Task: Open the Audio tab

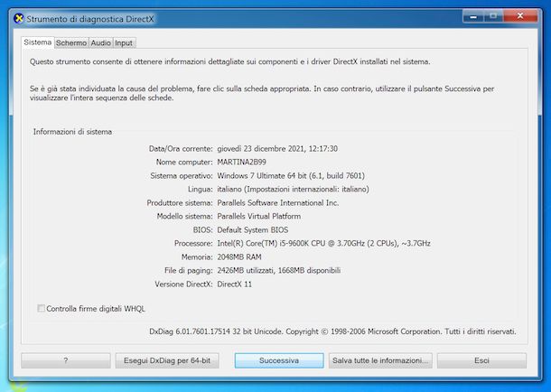Action: (101, 42)
